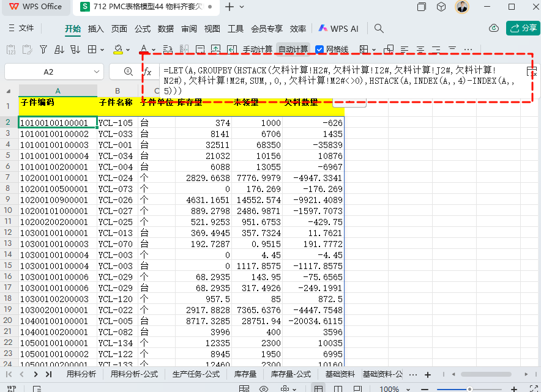Screen dimensions: 541x392
Task: Click the box icon left of the up-arrow icon
Action: pyautogui.click(x=200, y=50)
